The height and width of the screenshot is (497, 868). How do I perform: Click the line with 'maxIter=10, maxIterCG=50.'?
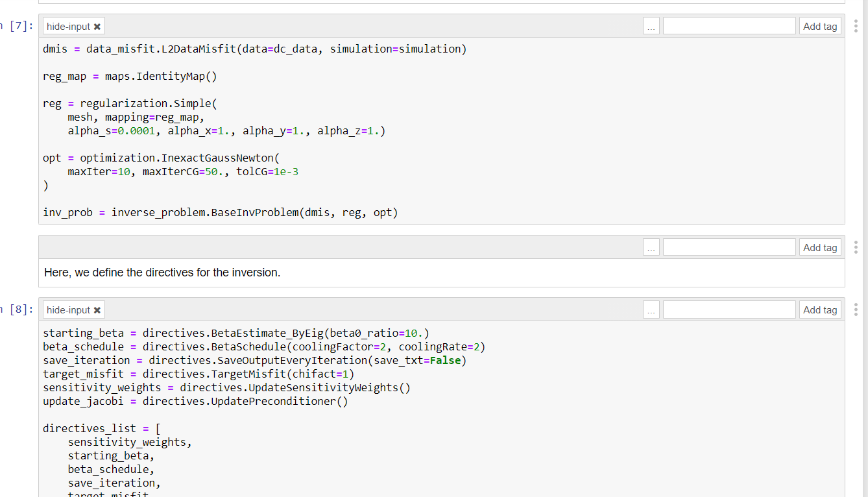(x=183, y=172)
